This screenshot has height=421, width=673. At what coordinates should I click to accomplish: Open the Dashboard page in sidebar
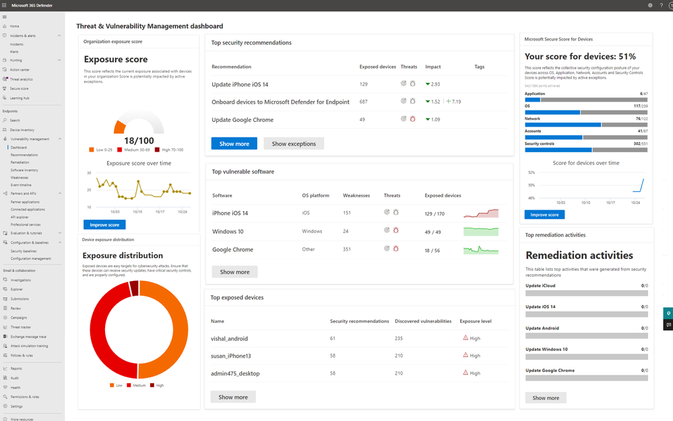[x=18, y=147]
